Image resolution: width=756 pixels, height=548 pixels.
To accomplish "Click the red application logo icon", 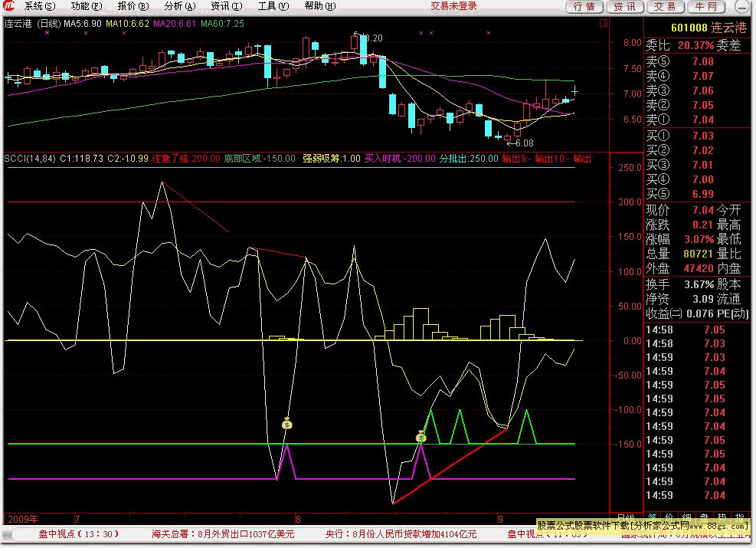I will [x=9, y=6].
